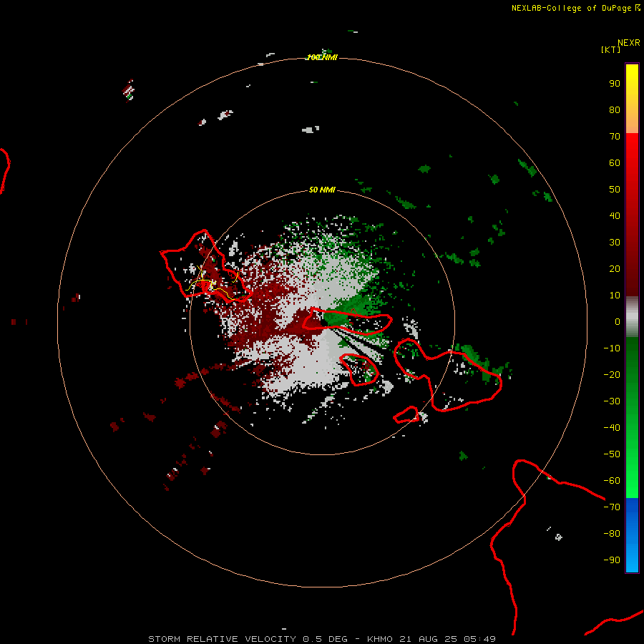
Task: Select the 60 value on the velocity scale
Action: click(x=615, y=162)
